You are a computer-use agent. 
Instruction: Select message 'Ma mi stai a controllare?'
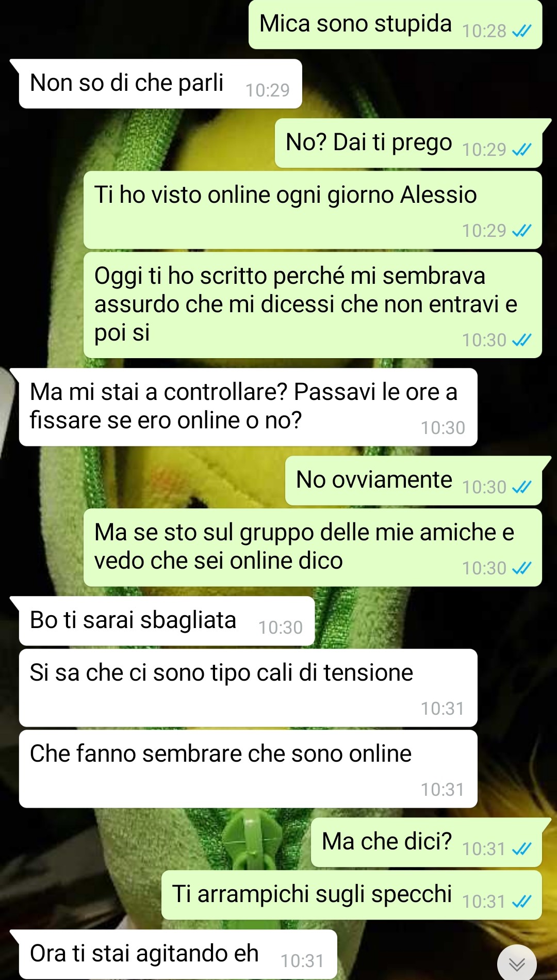click(x=248, y=407)
